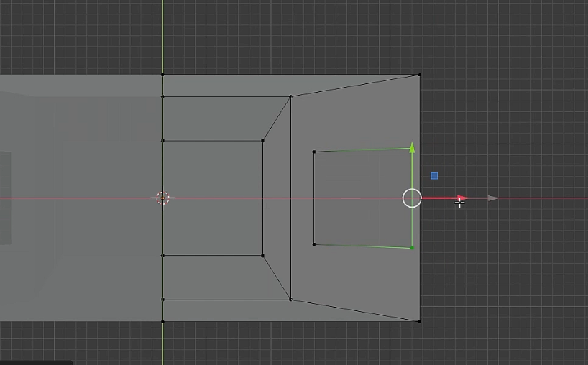Image resolution: width=588 pixels, height=365 pixels.
Task: Click the blue square plane handle of gizmo
Action: [434, 176]
